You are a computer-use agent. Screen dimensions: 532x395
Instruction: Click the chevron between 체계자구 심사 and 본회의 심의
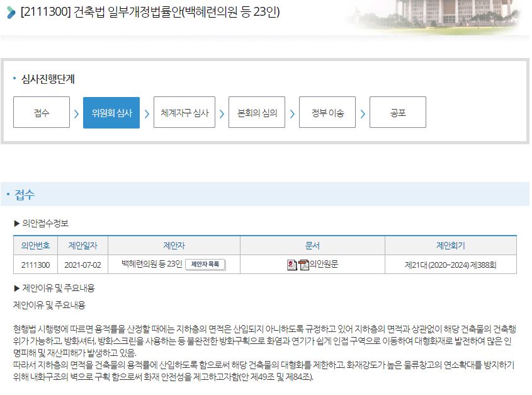[x=222, y=114]
